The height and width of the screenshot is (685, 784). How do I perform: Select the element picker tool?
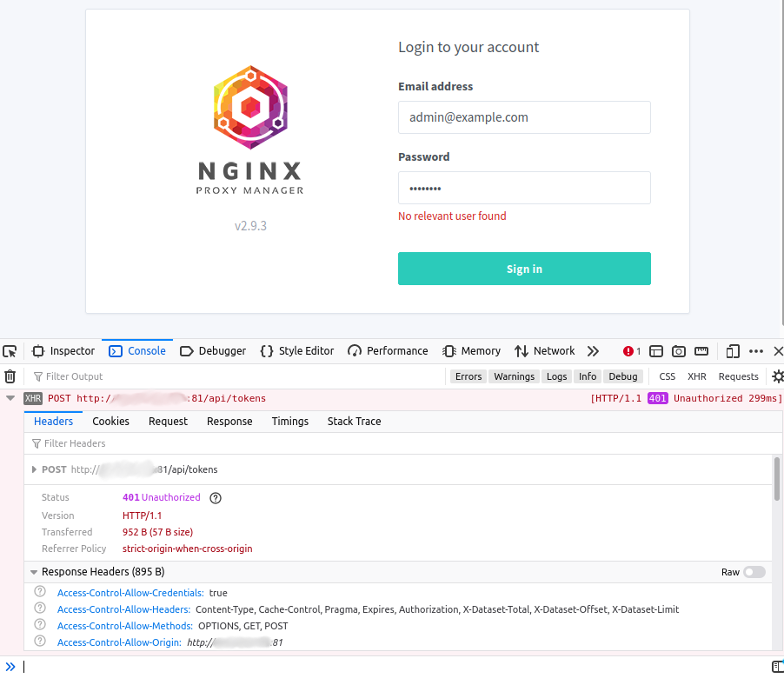pos(10,351)
